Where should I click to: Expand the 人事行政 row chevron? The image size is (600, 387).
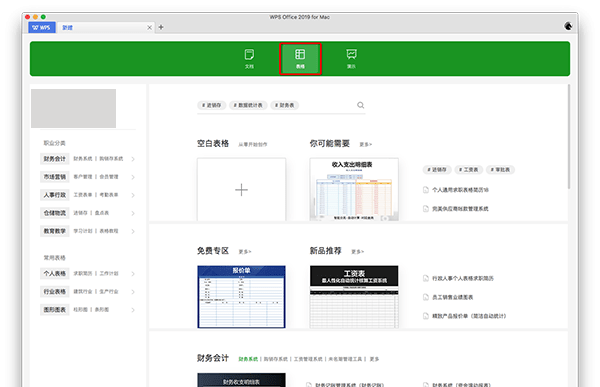click(133, 195)
